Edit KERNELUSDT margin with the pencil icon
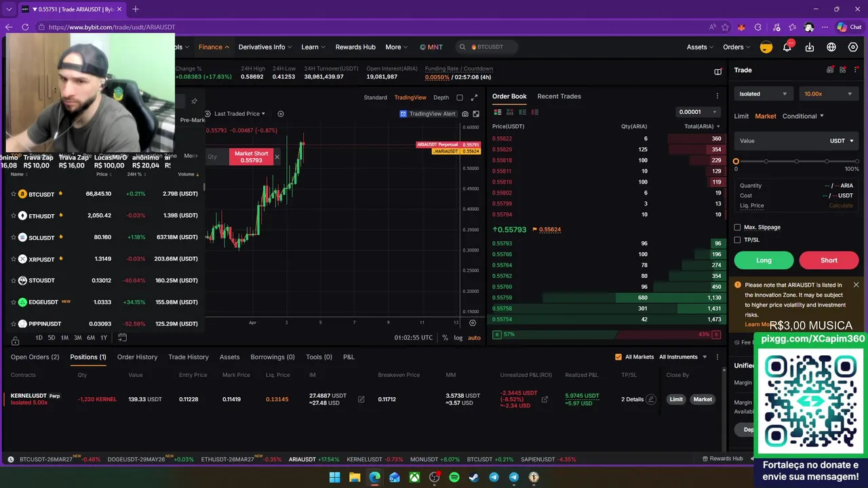Viewport: 868px width, 488px height. [x=361, y=399]
